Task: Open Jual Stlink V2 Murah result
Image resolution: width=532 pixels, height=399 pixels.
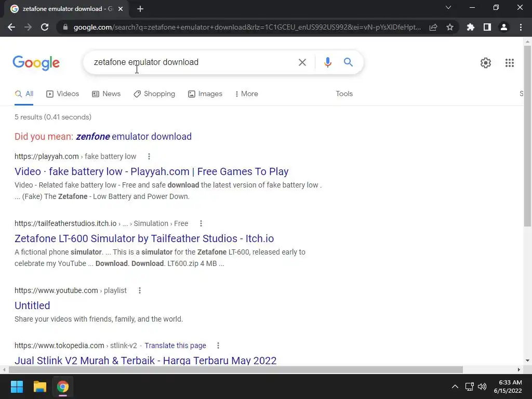Action: [x=145, y=360]
